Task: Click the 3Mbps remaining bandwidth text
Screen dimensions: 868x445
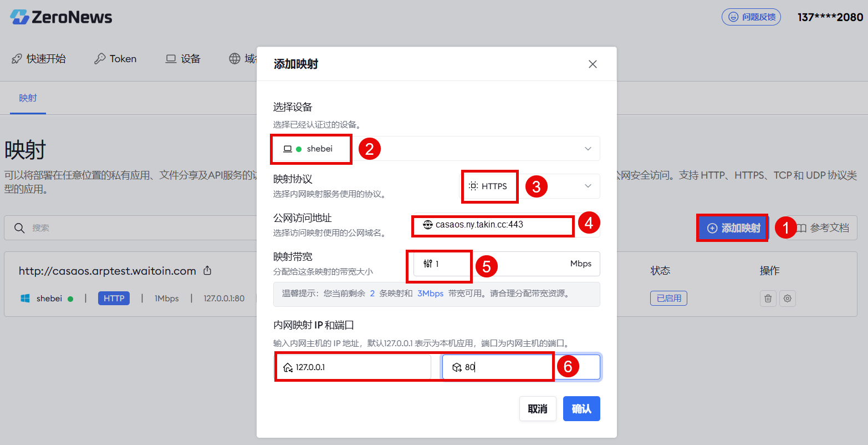Action: (x=431, y=294)
